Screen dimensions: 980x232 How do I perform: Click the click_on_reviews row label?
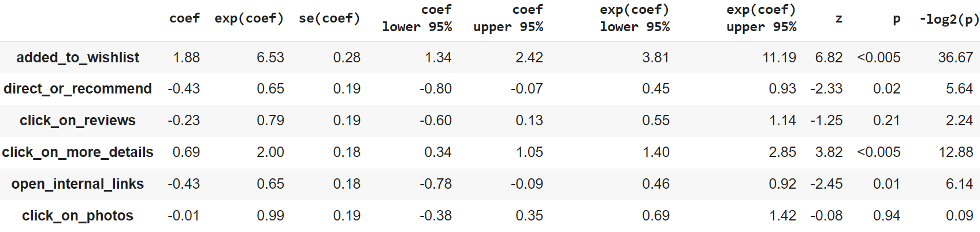click(x=77, y=121)
